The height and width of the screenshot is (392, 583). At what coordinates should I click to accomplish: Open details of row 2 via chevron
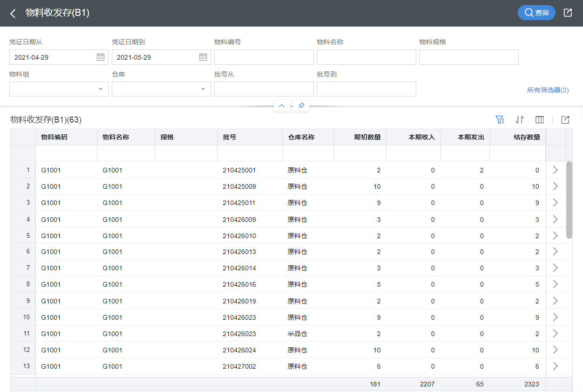point(555,186)
